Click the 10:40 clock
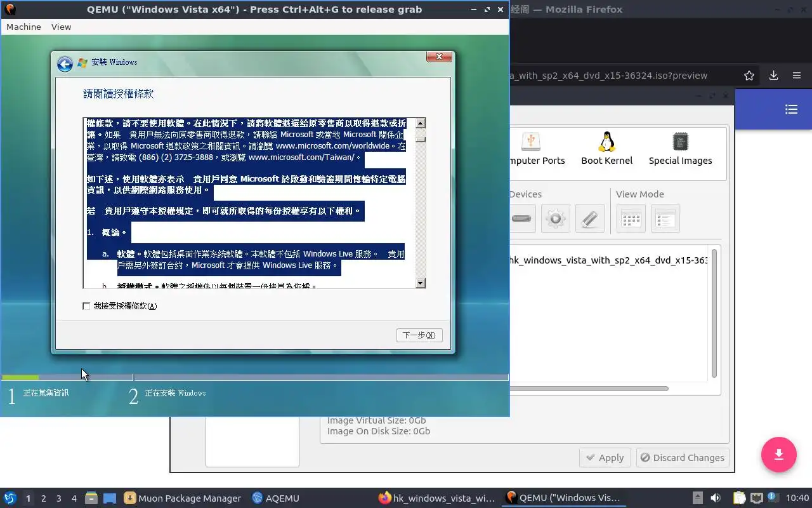 [797, 498]
